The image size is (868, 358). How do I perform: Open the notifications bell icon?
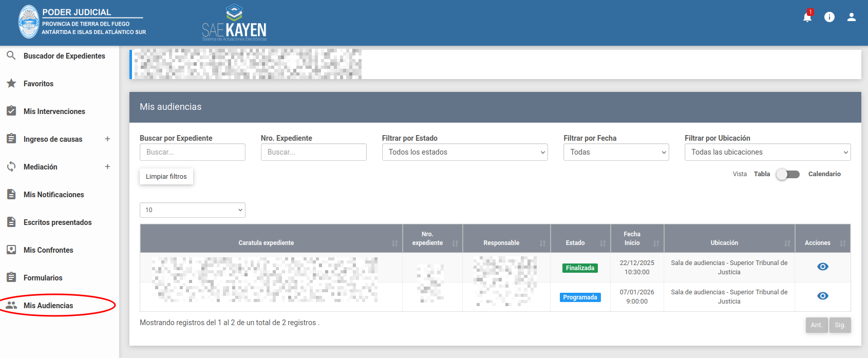click(x=807, y=17)
